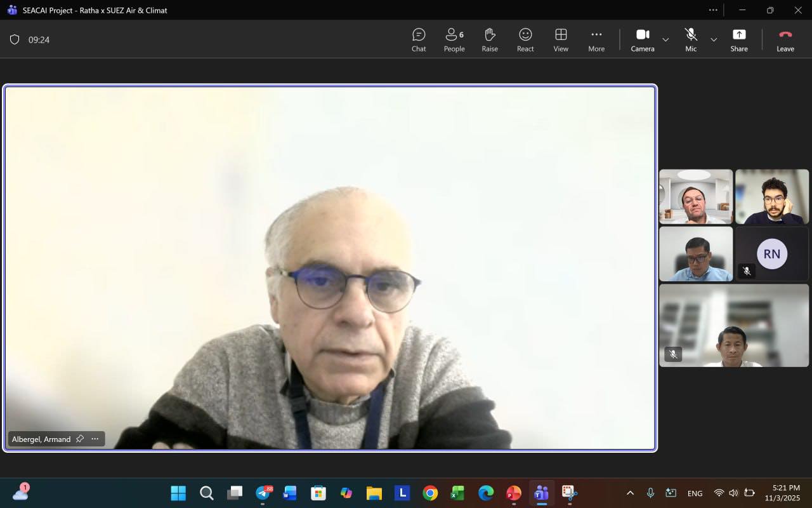
Task: Expand the Camera options dropdown arrow
Action: pyautogui.click(x=665, y=39)
